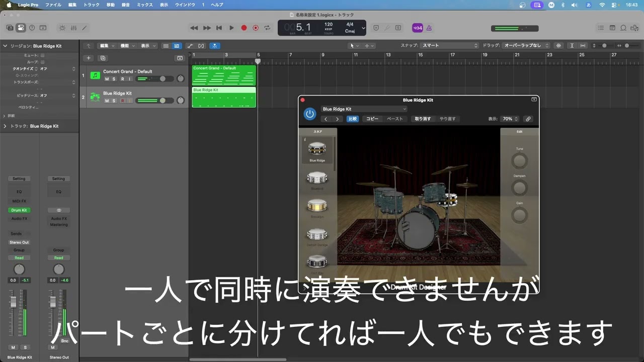Open the Loop Browser icon
644x362 pixels.
[623, 28]
